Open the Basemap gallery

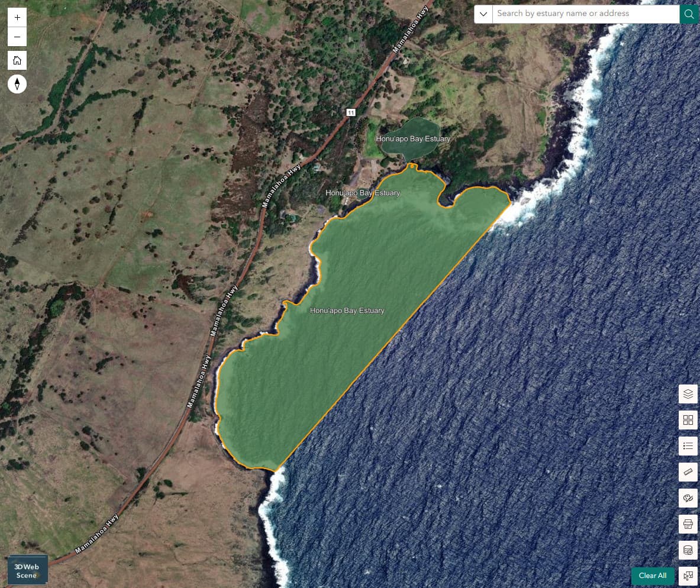(x=688, y=420)
